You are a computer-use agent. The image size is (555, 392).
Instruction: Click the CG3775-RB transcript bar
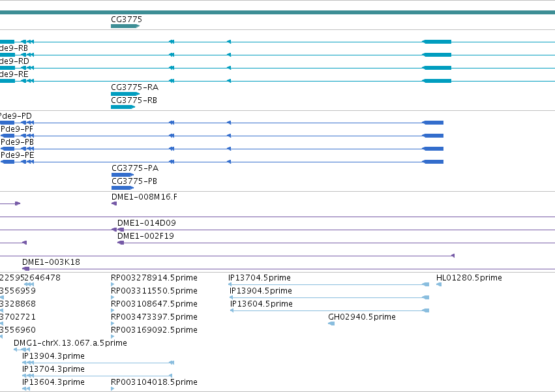pos(123,107)
